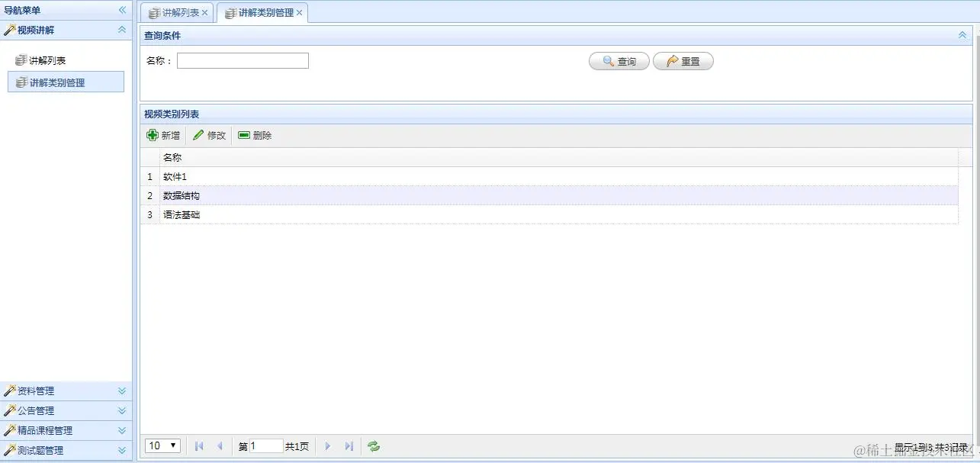Expand the 资料管理 accordion section
This screenshot has height=463, width=980.
coord(122,391)
